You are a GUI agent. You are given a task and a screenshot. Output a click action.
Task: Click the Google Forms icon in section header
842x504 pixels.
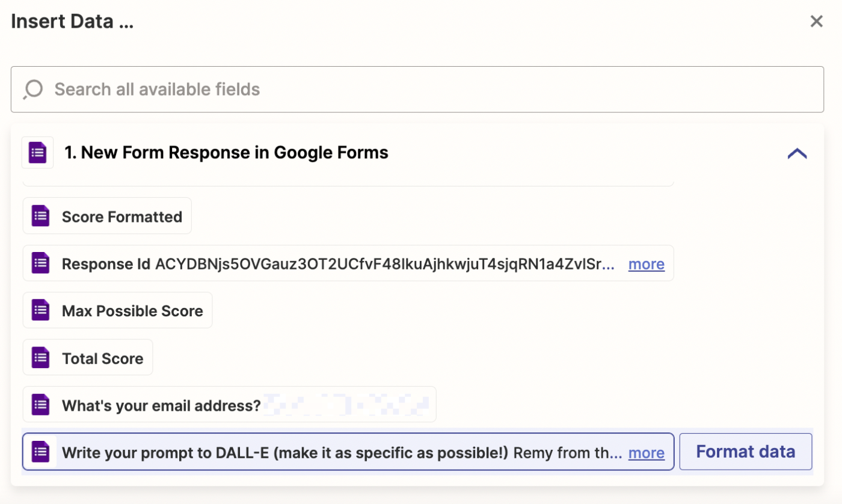(37, 153)
